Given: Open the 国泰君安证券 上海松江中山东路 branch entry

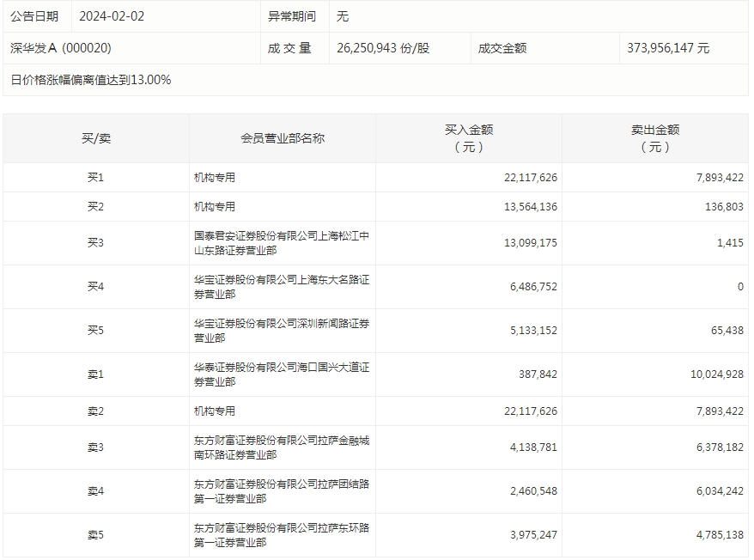Looking at the screenshot, I should click(x=281, y=243).
